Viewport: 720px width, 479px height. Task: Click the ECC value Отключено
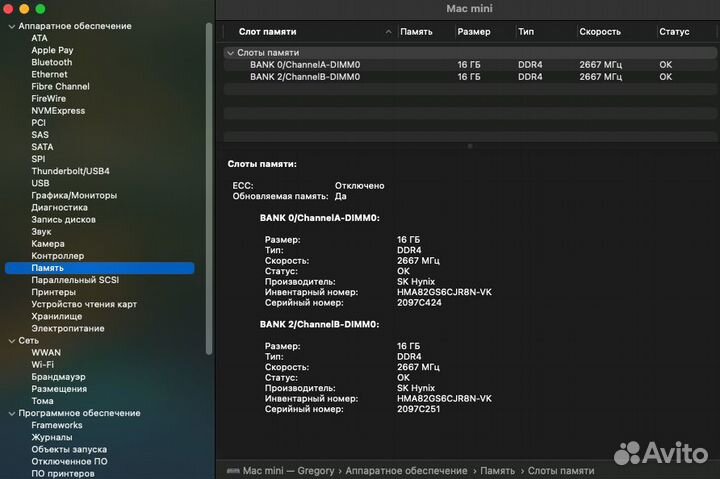359,186
